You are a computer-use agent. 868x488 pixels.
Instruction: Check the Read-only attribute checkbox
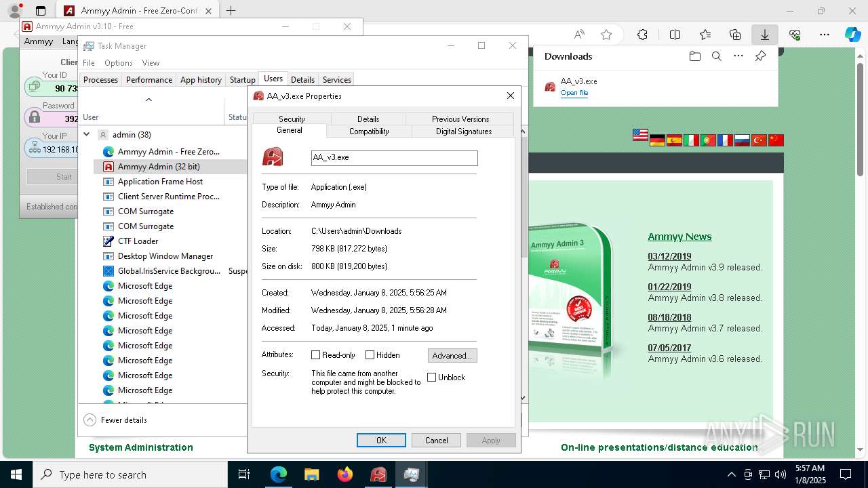(315, 354)
